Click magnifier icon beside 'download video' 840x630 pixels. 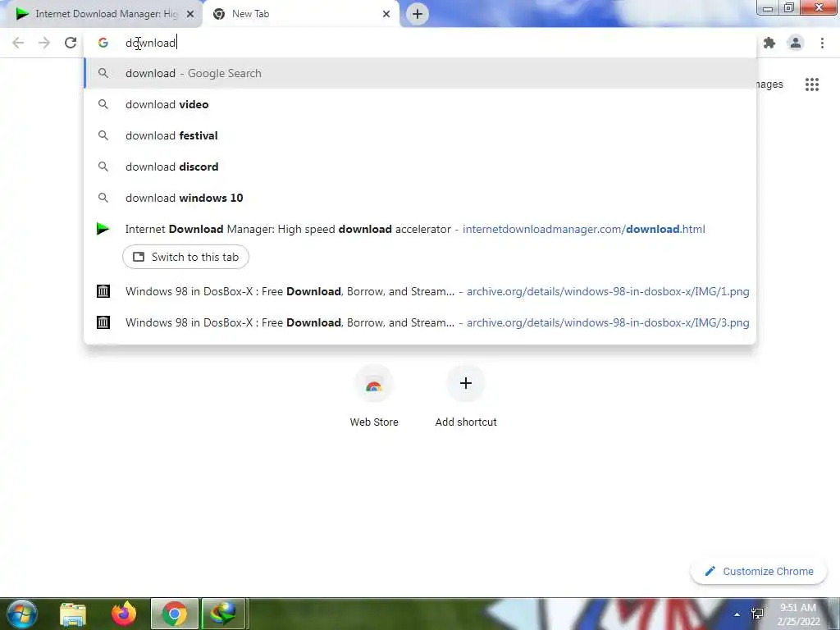pyautogui.click(x=103, y=104)
